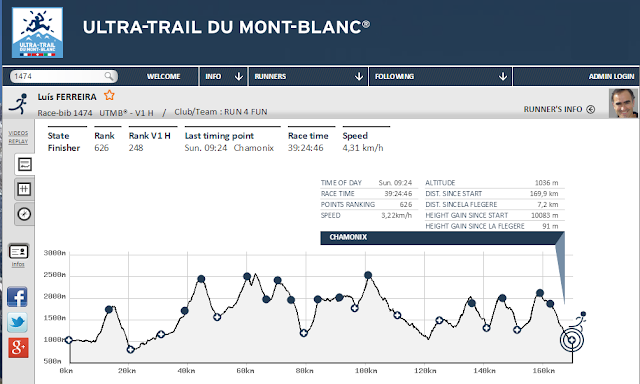Screen dimensions: 640x384
Task: Click the Race time 39:24:46 under header
Action: [305, 148]
